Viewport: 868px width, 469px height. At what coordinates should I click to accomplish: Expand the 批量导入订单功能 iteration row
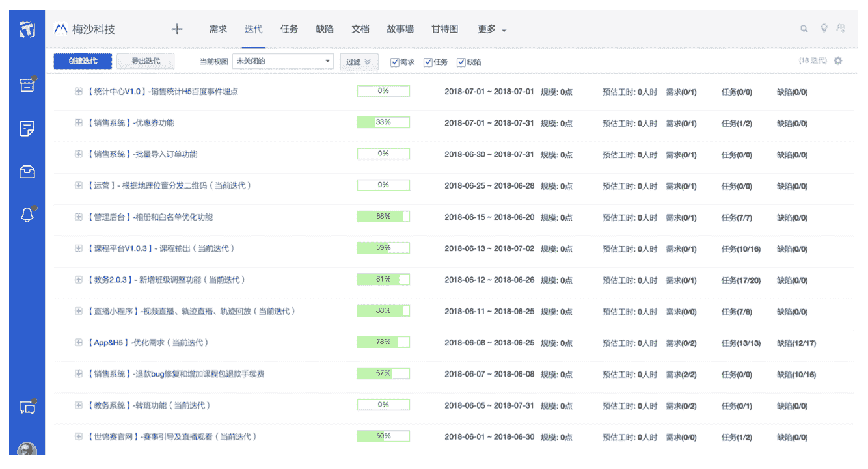point(78,154)
